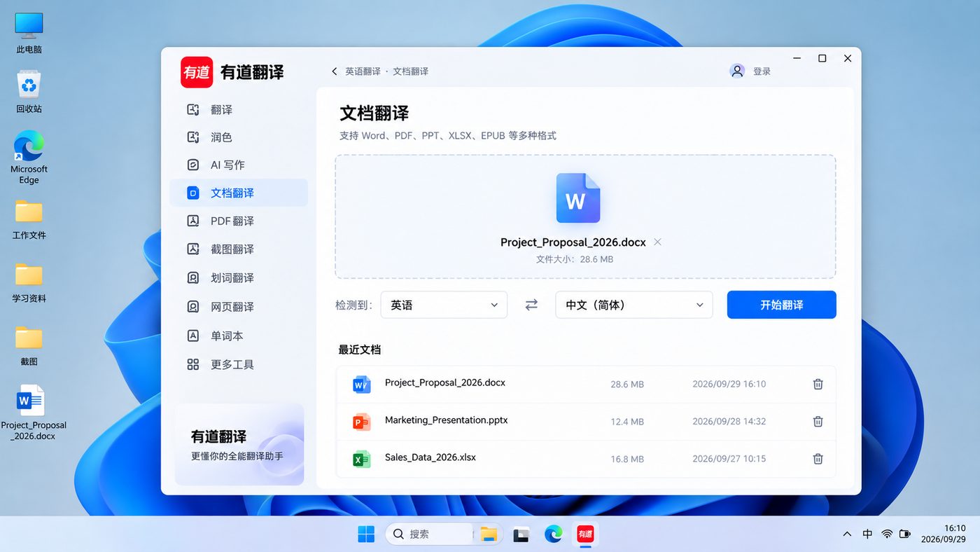Expand the 英语 source language dropdown
Viewport: 980px width, 552px height.
tap(444, 305)
